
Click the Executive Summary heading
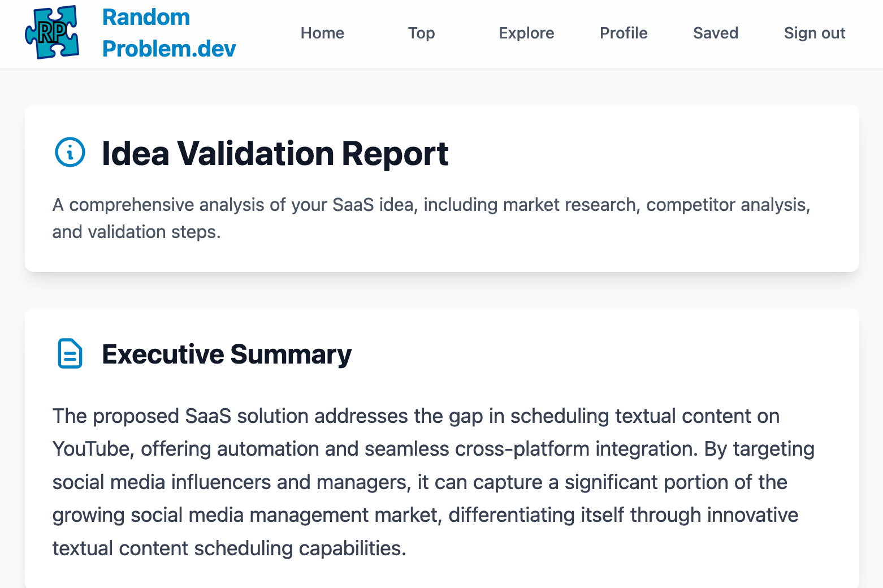tap(227, 354)
